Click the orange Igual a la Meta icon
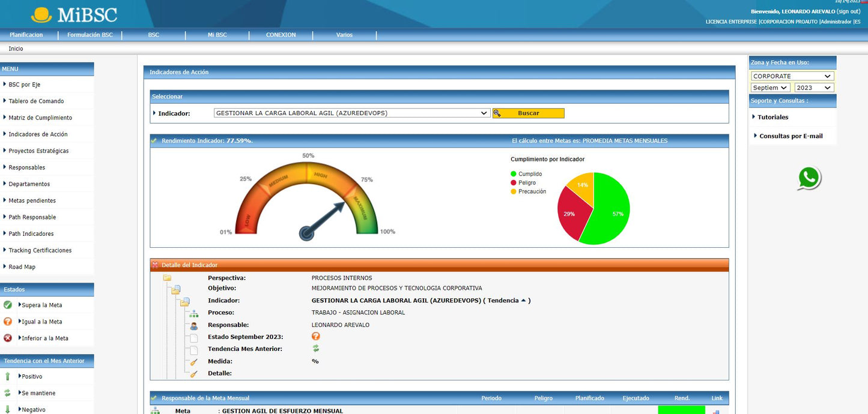This screenshot has width=868, height=414. coord(8,322)
